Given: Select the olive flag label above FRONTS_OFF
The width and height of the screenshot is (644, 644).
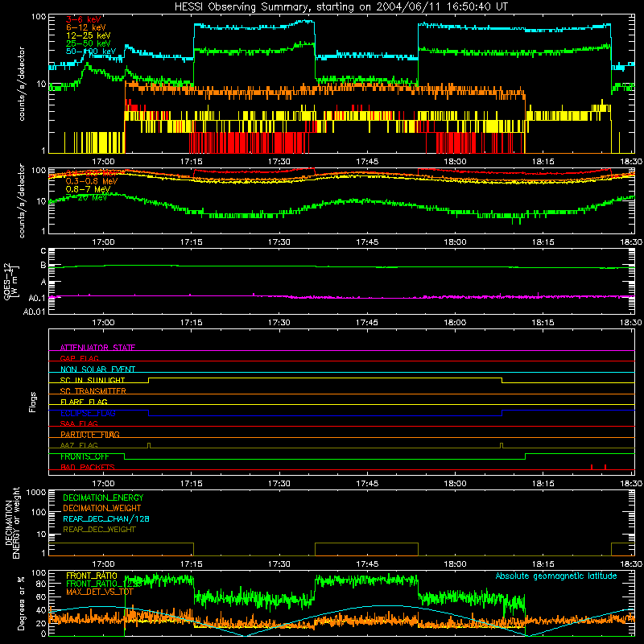Looking at the screenshot, I should tap(79, 445).
